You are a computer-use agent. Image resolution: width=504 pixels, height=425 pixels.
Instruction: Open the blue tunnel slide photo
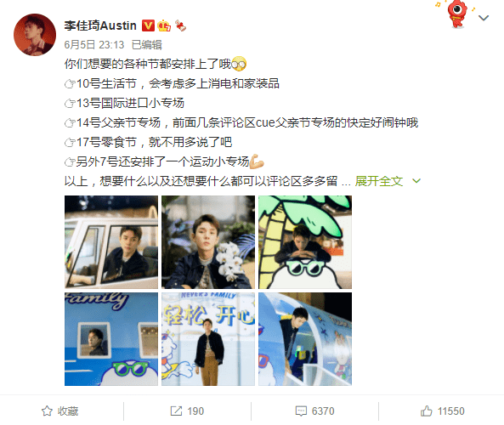tap(305, 339)
